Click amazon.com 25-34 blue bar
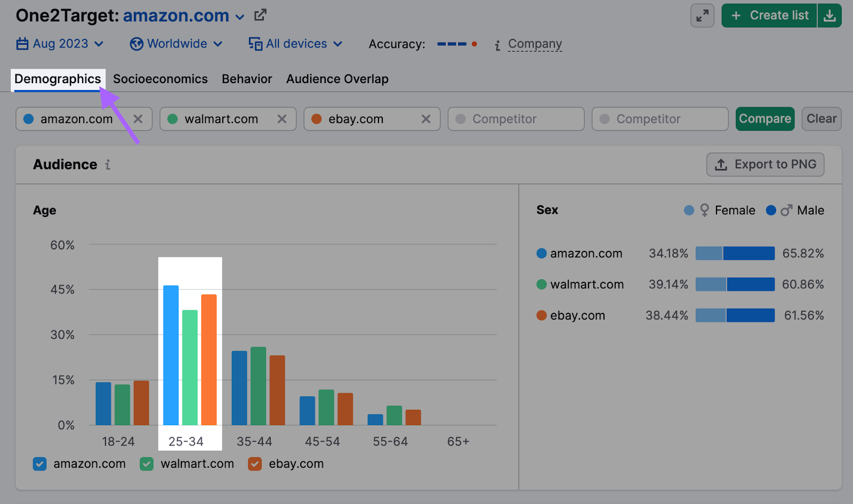Screen dimensions: 853x504 coord(171,355)
